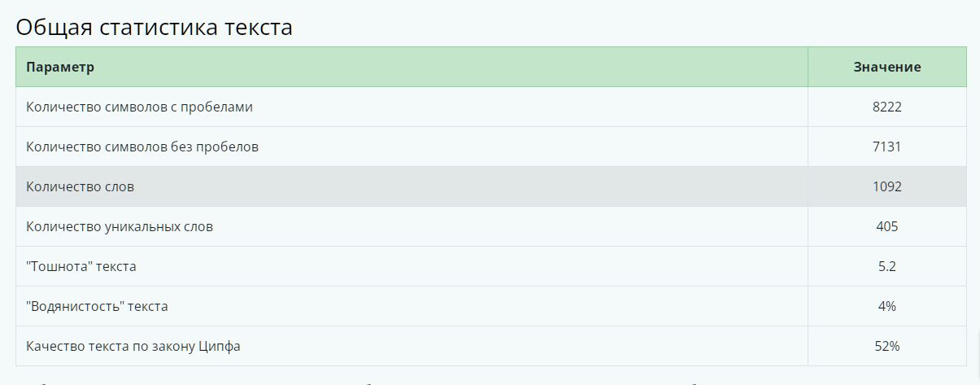This screenshot has width=980, height=385.
Task: Click the word 'пробелами' in first row
Action: 216,107
